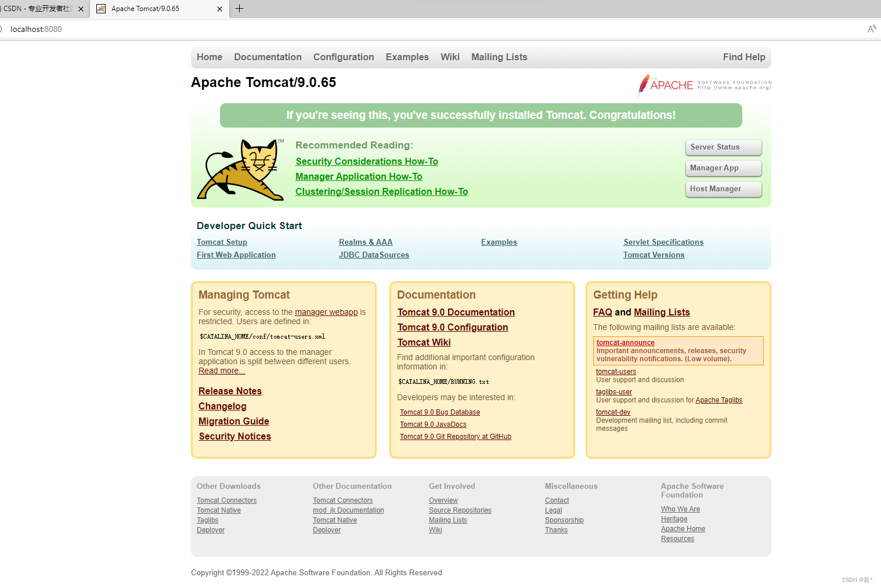Open Tomcat 9.0 Git Repository at GitHub
Viewport: 881px width, 588px height.
pyautogui.click(x=456, y=437)
